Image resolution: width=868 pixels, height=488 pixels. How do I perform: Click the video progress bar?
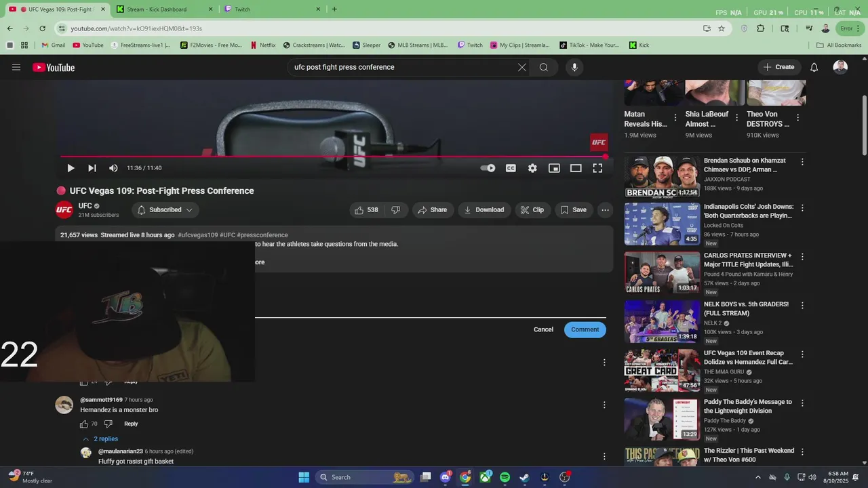[x=332, y=157]
